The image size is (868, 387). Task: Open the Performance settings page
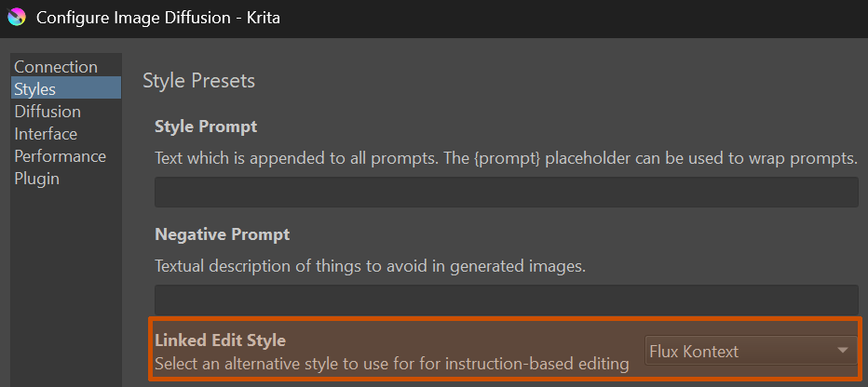[x=60, y=156]
